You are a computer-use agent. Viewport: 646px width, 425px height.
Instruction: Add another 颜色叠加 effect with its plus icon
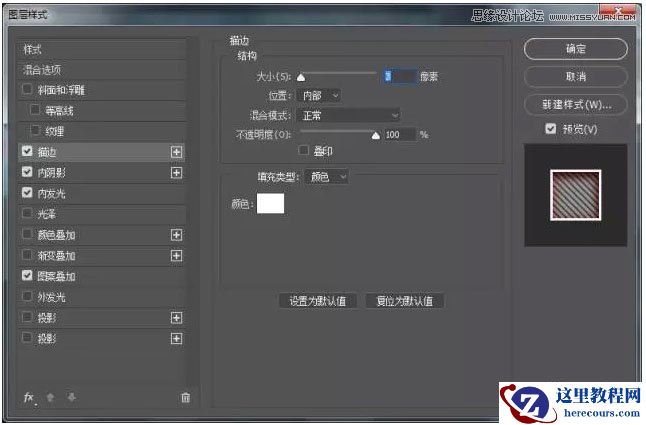click(176, 235)
